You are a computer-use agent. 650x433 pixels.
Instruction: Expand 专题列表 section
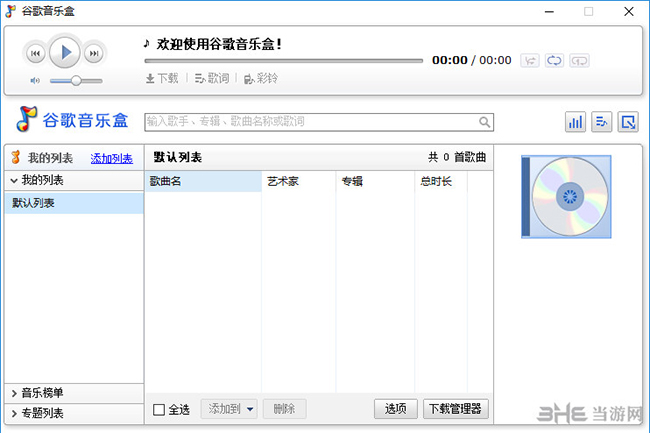[x=74, y=413]
